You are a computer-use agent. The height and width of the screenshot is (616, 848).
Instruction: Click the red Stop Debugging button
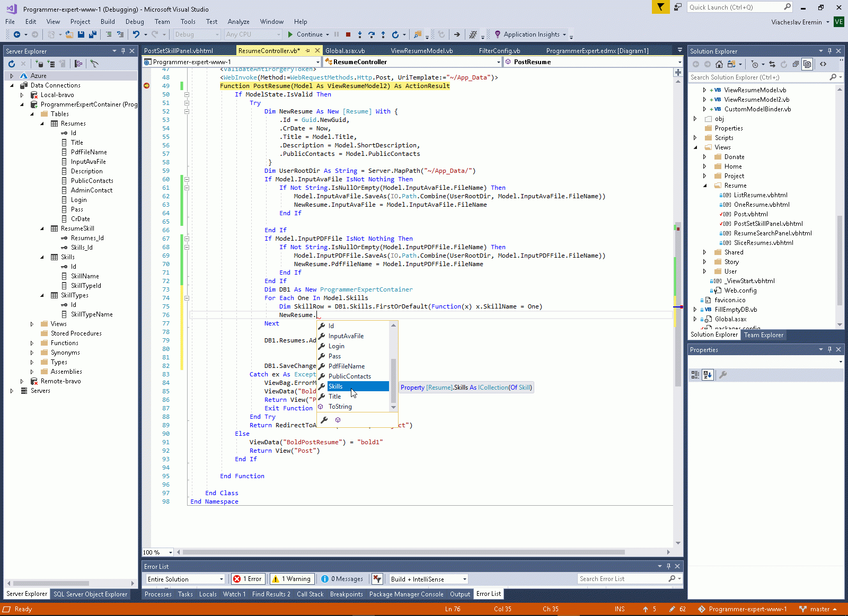click(x=348, y=34)
